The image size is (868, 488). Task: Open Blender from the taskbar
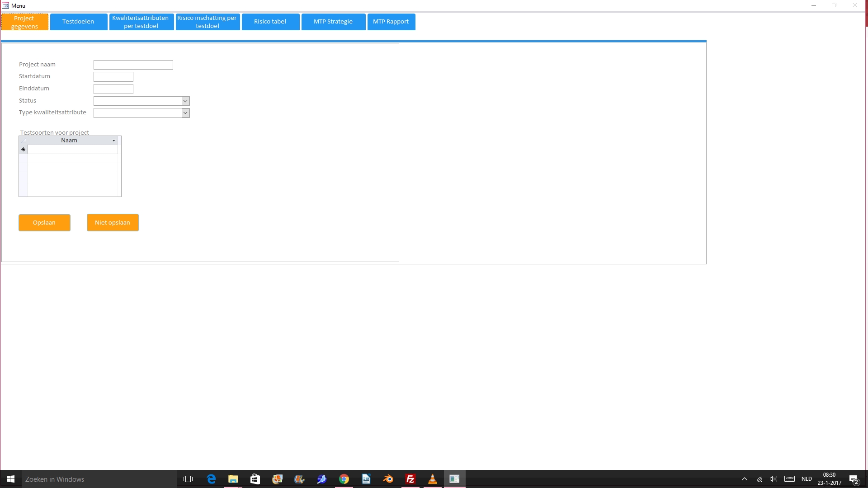(388, 479)
